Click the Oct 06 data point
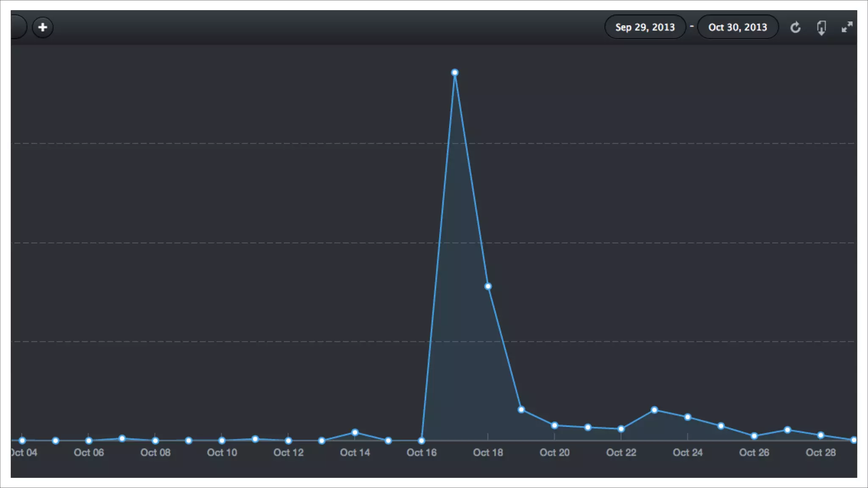868x488 pixels. click(89, 441)
